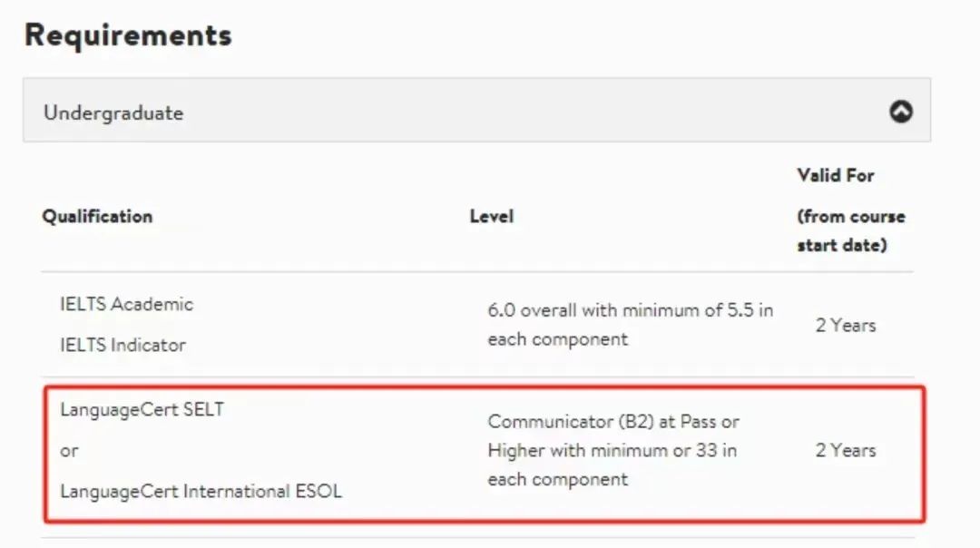Collapse the Undergraduate accordion chevron icon
Viewport: 980px width, 548px height.
click(901, 112)
